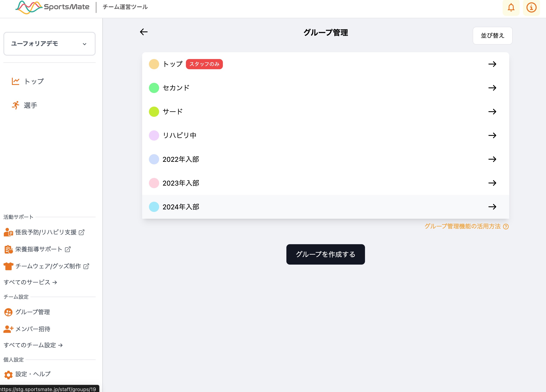Open the notifications bell icon

(511, 7)
